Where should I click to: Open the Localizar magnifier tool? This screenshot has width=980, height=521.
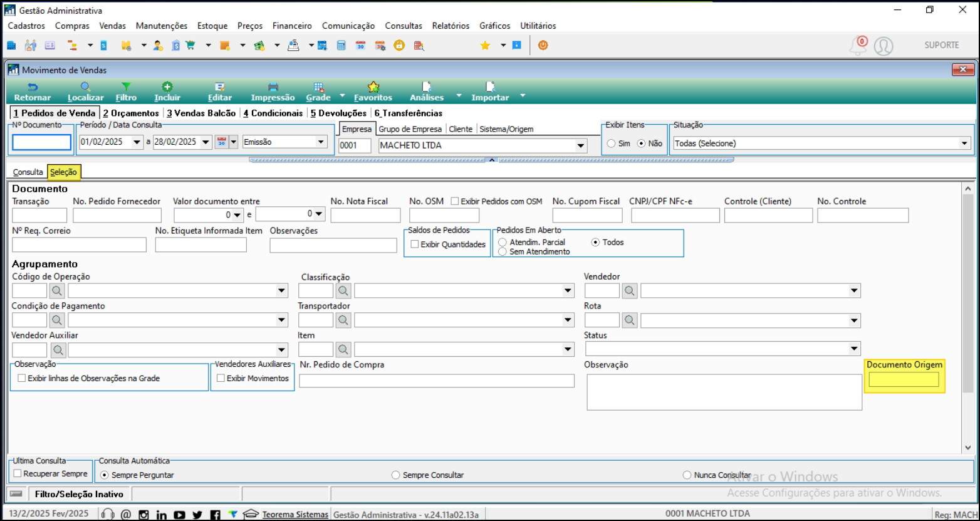(x=86, y=92)
